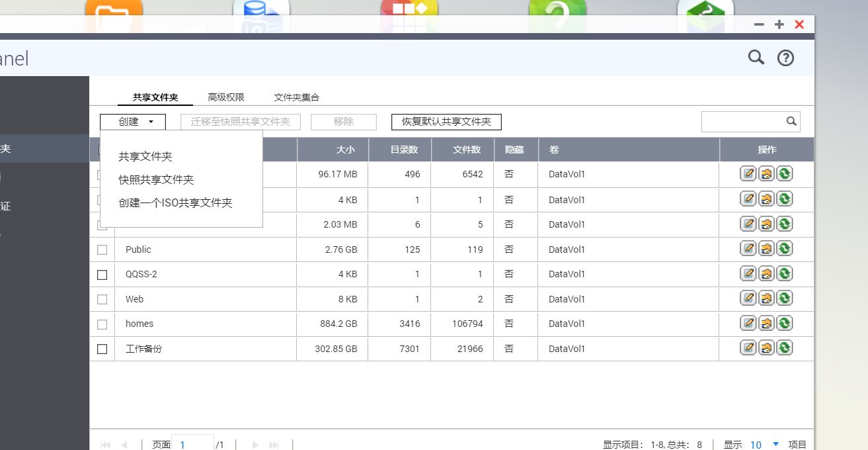Open permission settings for the homes folder
Image resolution: width=868 pixels, height=450 pixels.
tap(767, 322)
